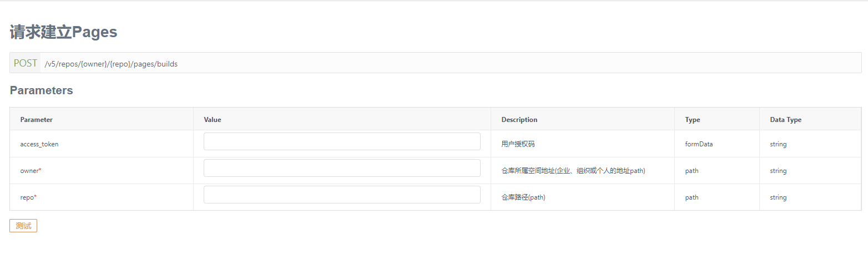This screenshot has width=868, height=275.
Task: Click the 测试 test button
Action: pyautogui.click(x=23, y=226)
